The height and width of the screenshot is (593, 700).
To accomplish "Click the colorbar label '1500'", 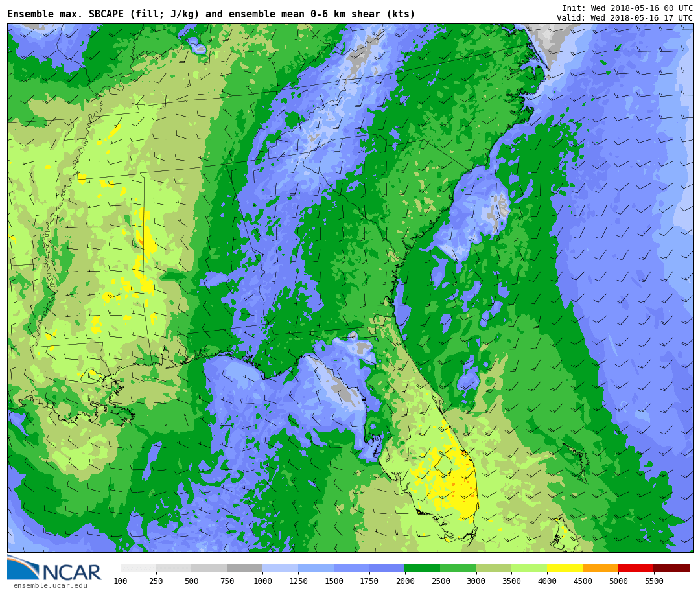I will pos(334,581).
